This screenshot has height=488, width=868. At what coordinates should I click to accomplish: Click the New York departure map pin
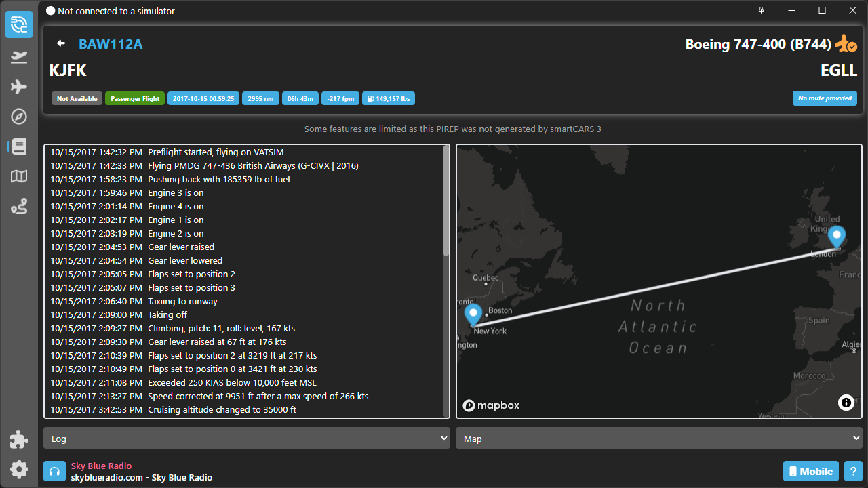(x=473, y=315)
